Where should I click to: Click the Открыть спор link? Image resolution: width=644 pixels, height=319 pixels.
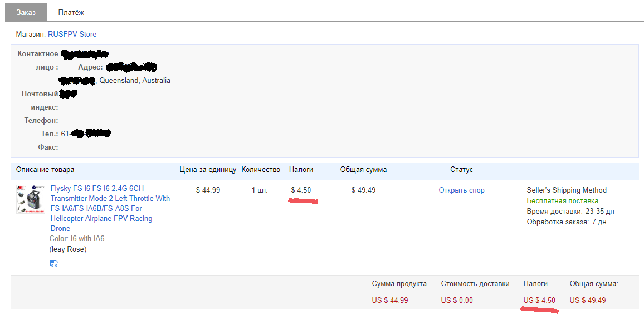point(461,190)
